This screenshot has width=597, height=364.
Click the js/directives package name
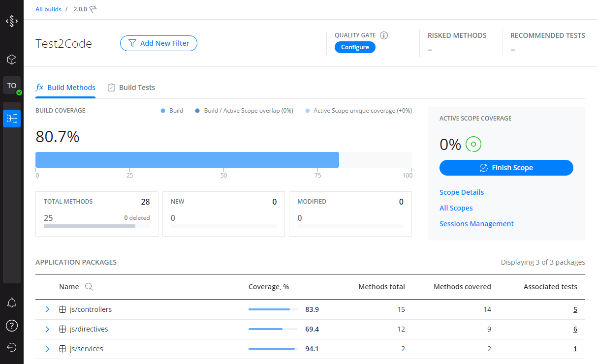pyautogui.click(x=89, y=329)
